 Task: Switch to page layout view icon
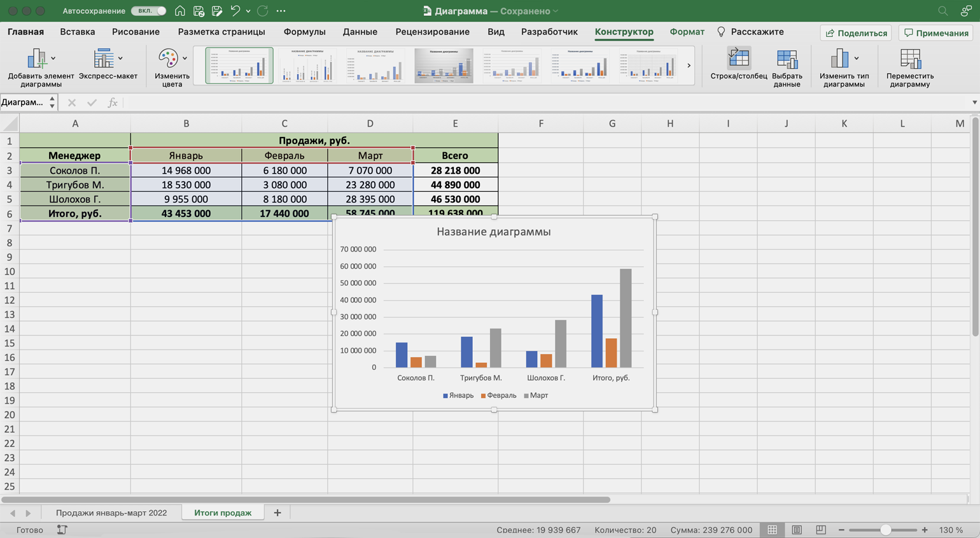(x=797, y=530)
